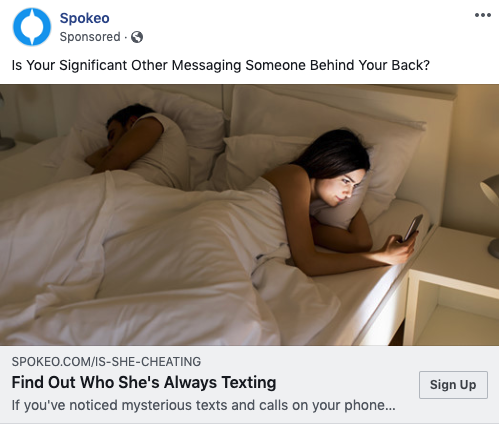Screen dimensions: 499x427
Task: Open the Spokeo page name link
Action: click(x=84, y=18)
